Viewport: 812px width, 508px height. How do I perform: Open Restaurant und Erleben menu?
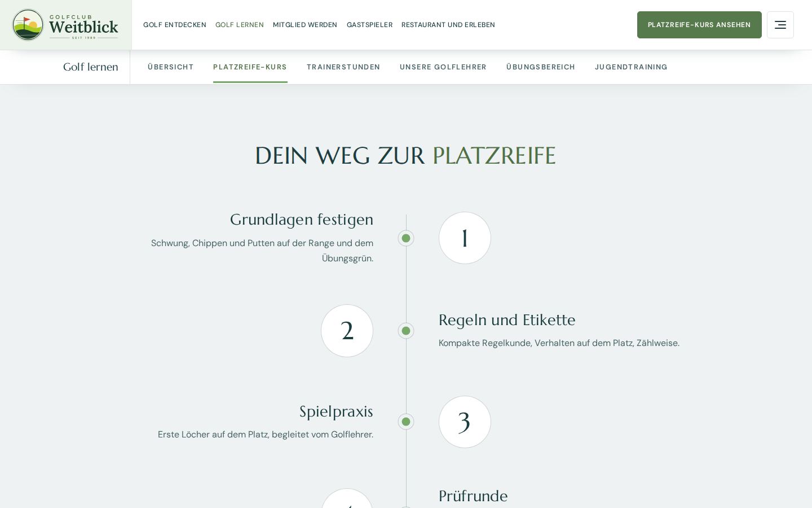pos(448,25)
